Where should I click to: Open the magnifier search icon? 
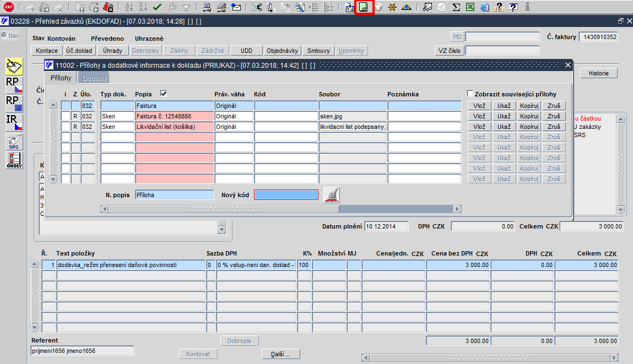300,7
